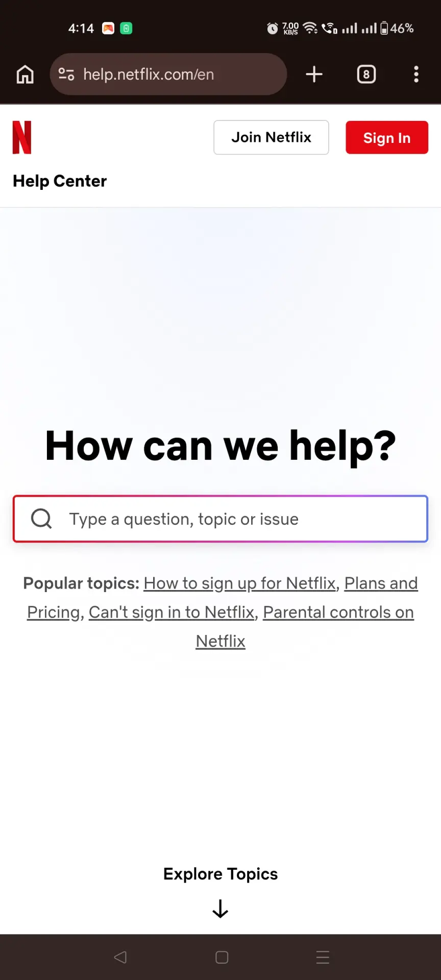Open a new tab with plus icon
Viewport: 441px width, 980px height.
coord(314,75)
